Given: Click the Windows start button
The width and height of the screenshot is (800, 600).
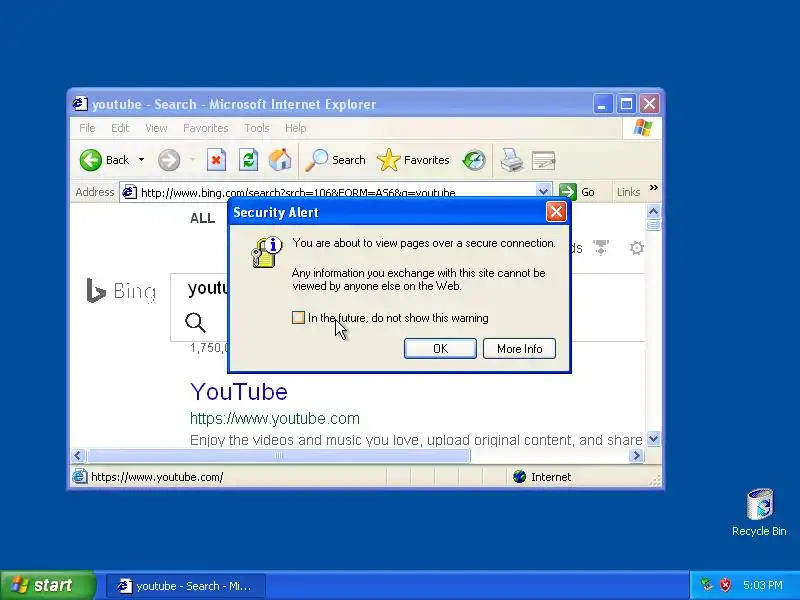Looking at the screenshot, I should click(47, 585).
